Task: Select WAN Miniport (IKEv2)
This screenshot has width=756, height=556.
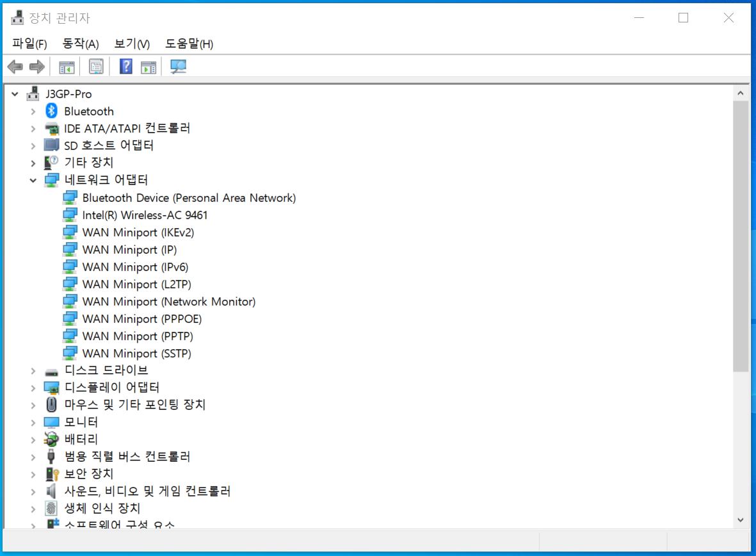Action: tap(138, 233)
